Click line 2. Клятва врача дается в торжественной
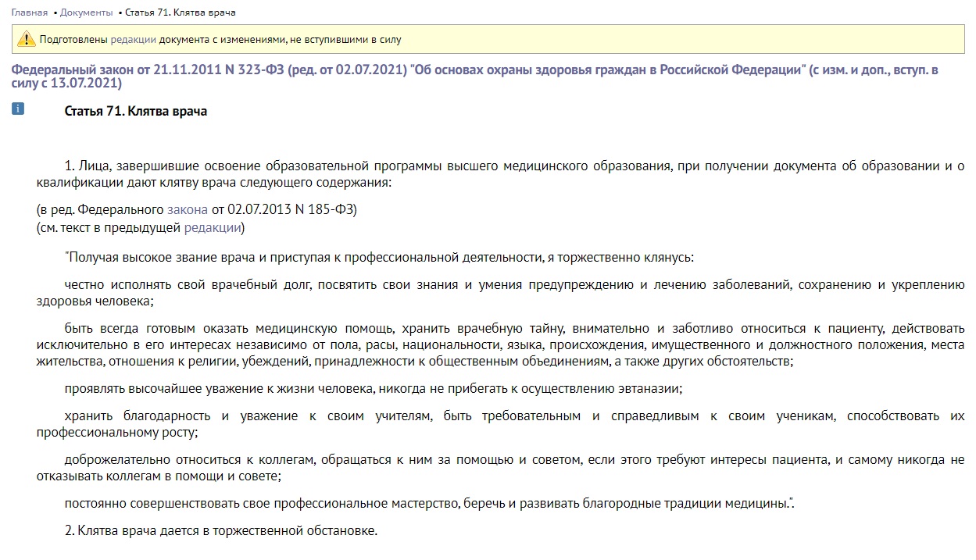Screen dimensions: 976x560 coord(221,531)
